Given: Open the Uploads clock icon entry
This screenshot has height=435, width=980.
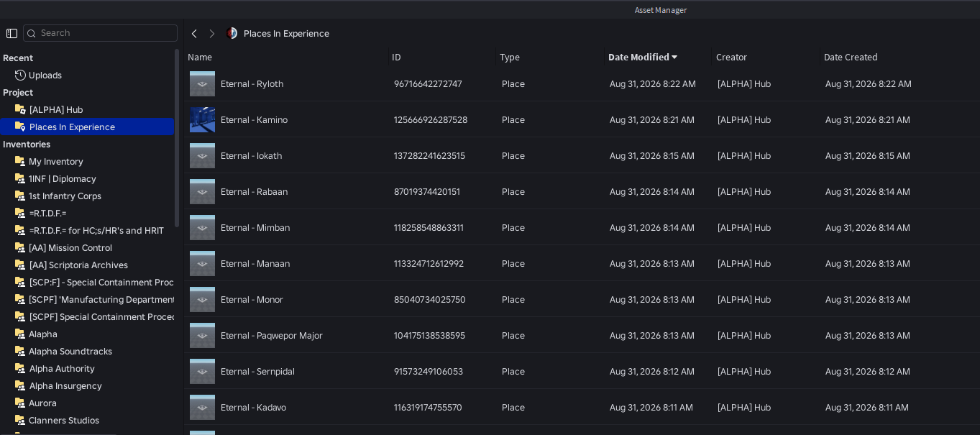Looking at the screenshot, I should pyautogui.click(x=20, y=75).
